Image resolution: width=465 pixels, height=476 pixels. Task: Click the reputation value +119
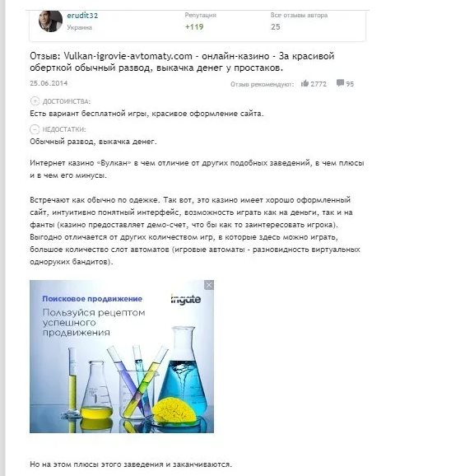(x=194, y=27)
